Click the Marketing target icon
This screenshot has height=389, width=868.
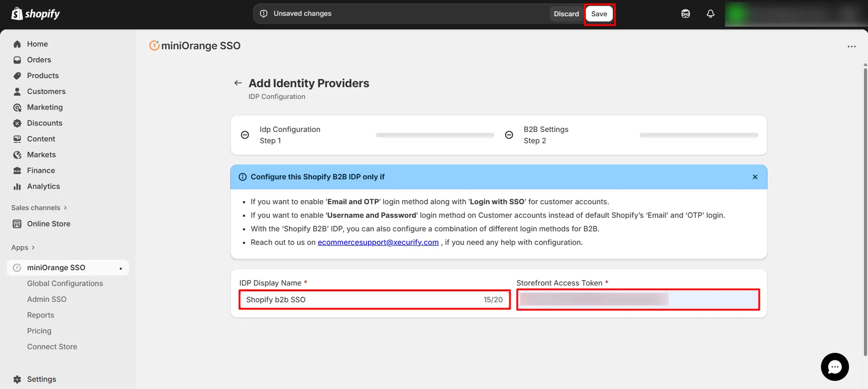pos(17,107)
